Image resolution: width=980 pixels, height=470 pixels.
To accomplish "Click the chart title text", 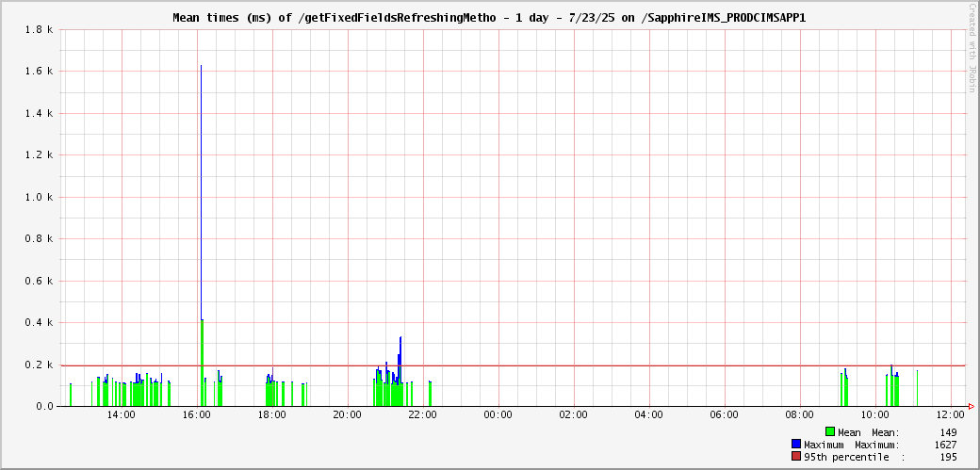I will click(489, 18).
